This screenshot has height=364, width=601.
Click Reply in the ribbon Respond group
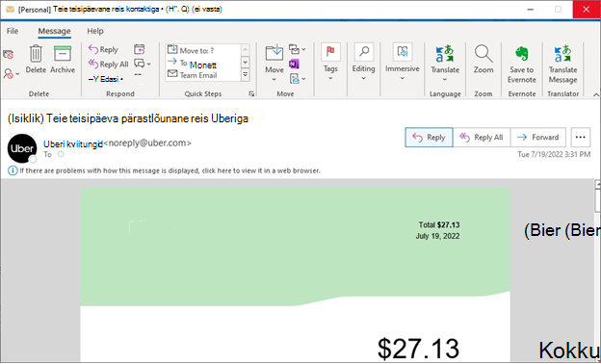103,49
